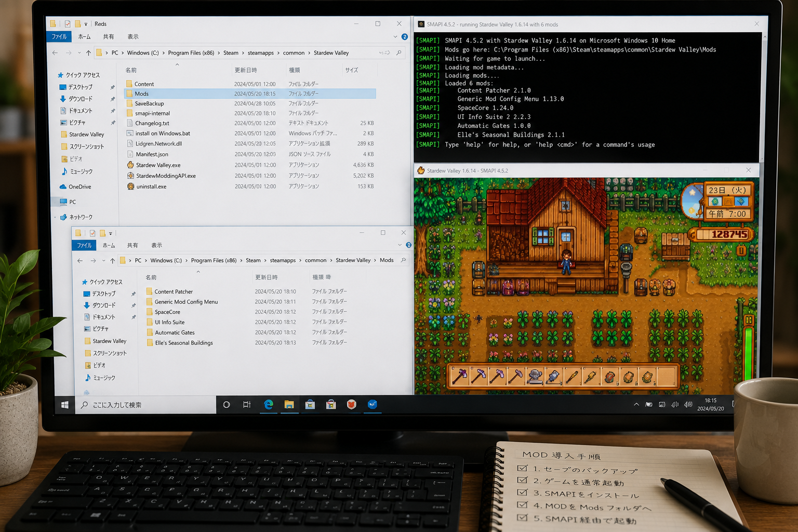Open File Explorer from the taskbar

tap(289, 405)
